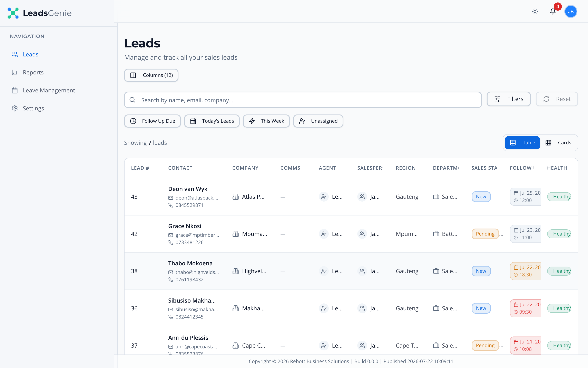The width and height of the screenshot is (588, 368).
Task: Open contact Grace Nkosi
Action: tap(185, 226)
